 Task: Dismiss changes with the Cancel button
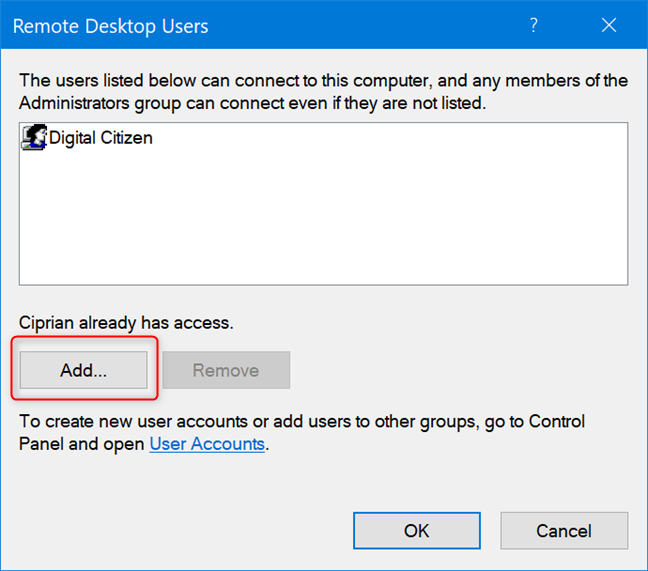pyautogui.click(x=564, y=531)
